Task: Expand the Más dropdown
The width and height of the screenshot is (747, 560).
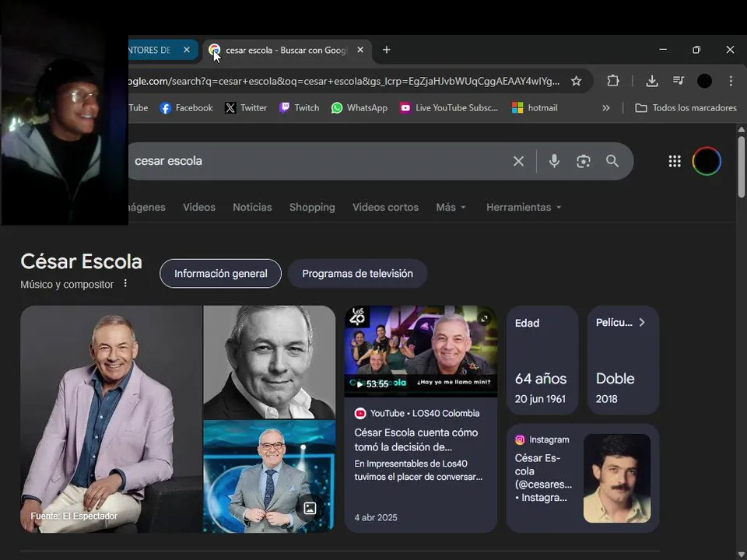Action: click(451, 207)
